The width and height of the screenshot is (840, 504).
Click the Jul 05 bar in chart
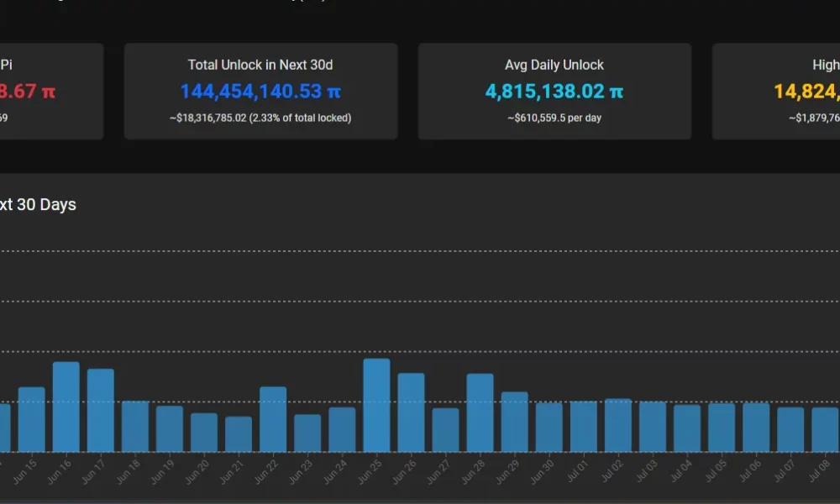pyautogui.click(x=722, y=428)
